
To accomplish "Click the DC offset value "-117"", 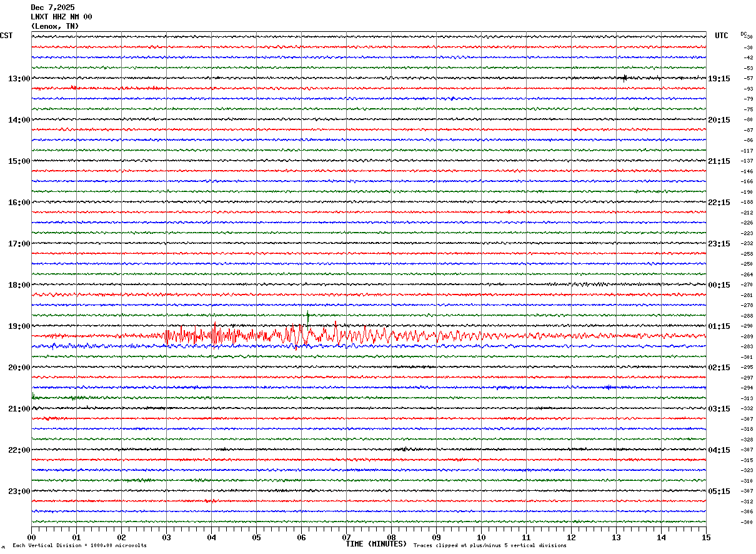I will coord(747,151).
